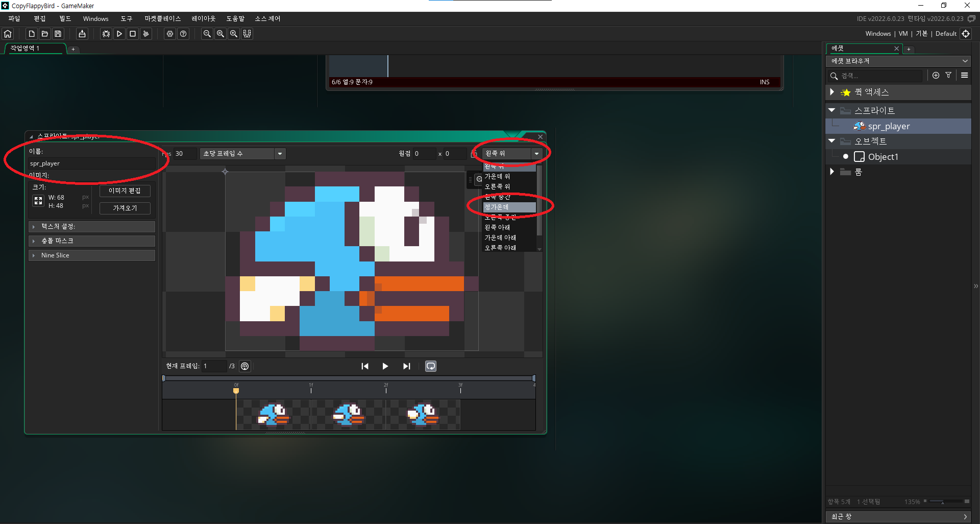Viewport: 980px width, 524px height.
Task: Open a project using the folder icon
Action: click(x=45, y=34)
